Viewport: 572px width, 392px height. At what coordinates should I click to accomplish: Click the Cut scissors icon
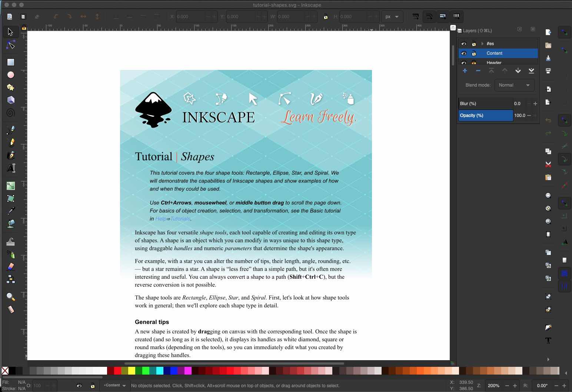[548, 164]
